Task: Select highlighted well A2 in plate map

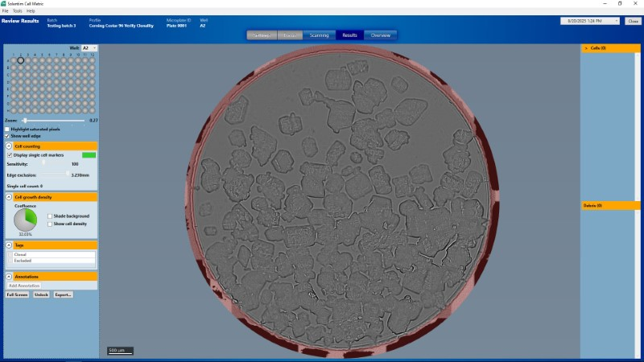Action: click(21, 60)
